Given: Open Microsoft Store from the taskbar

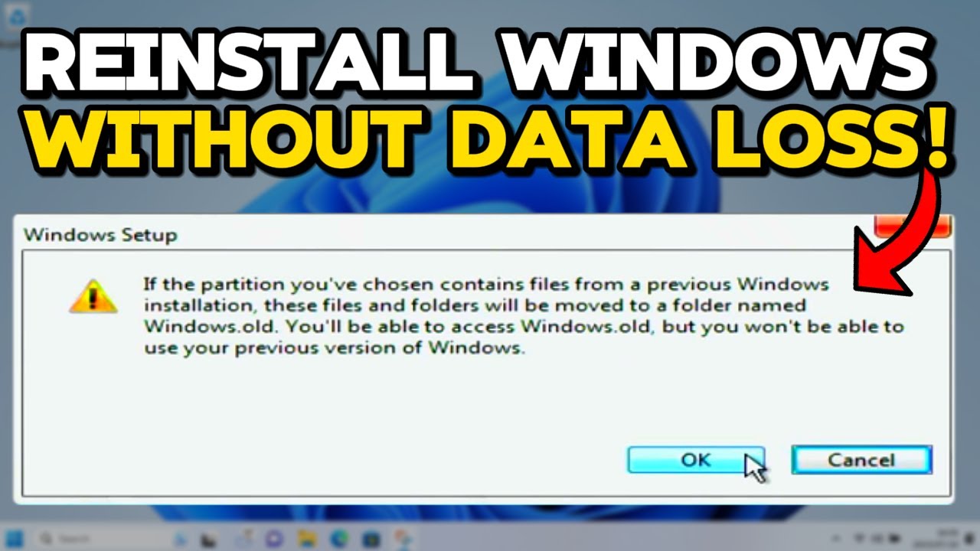Looking at the screenshot, I should pyautogui.click(x=371, y=540).
